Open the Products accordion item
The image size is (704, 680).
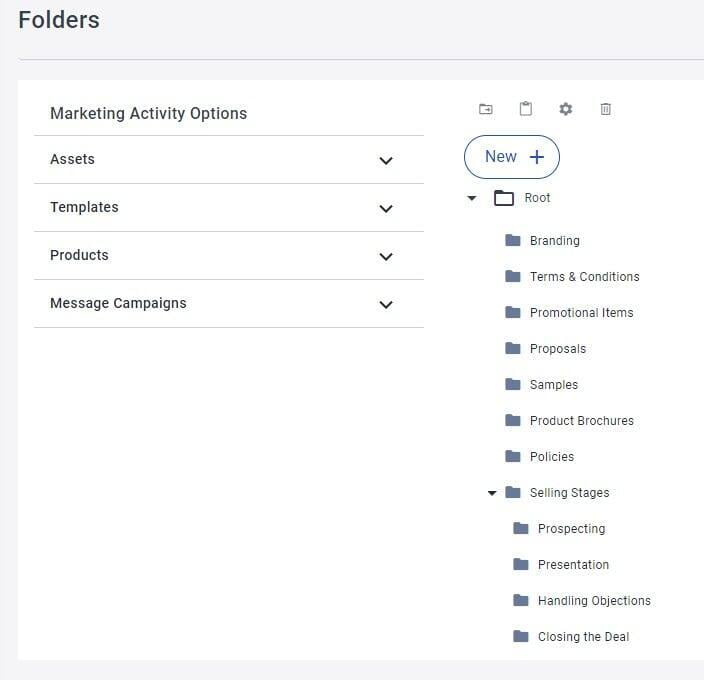pos(229,255)
